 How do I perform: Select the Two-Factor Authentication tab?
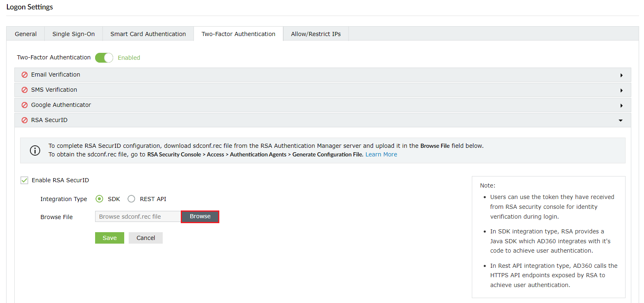coord(239,34)
